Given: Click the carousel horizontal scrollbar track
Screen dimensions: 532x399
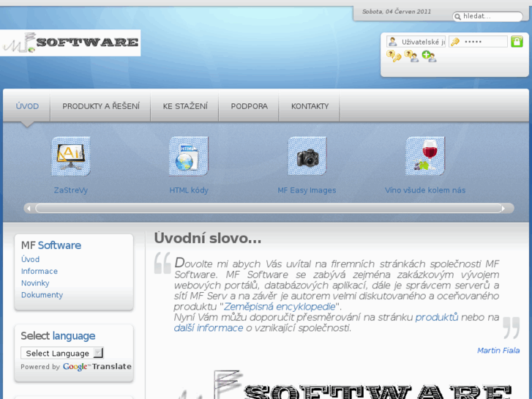Looking at the screenshot, I should [269, 208].
